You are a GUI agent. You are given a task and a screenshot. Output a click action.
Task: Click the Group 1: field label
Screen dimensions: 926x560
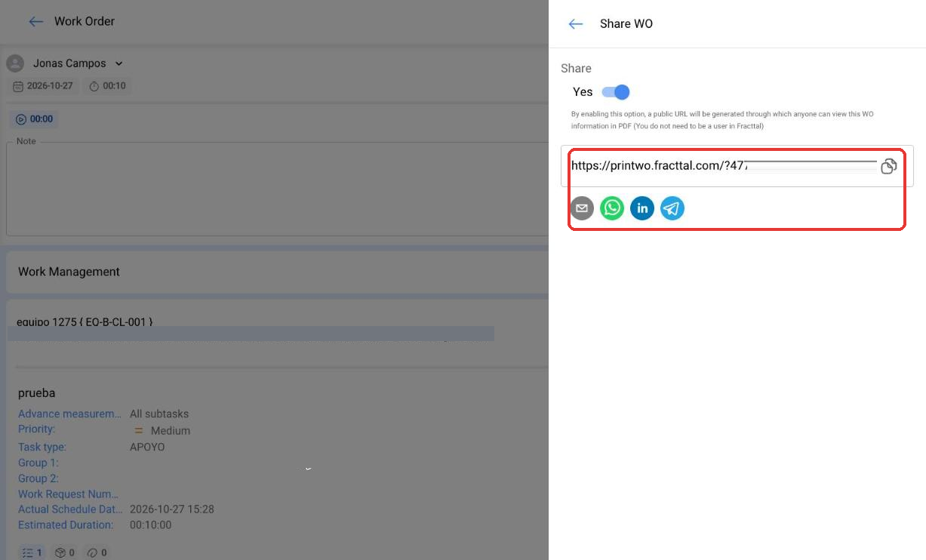click(38, 463)
